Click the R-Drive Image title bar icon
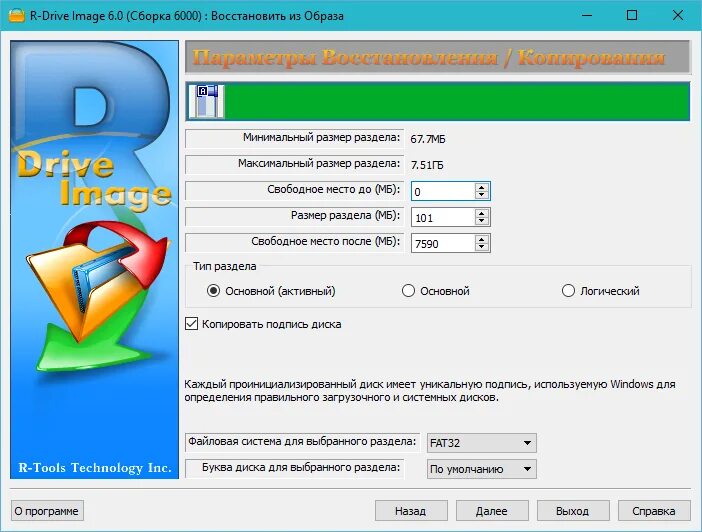This screenshot has width=702, height=532. (x=17, y=15)
